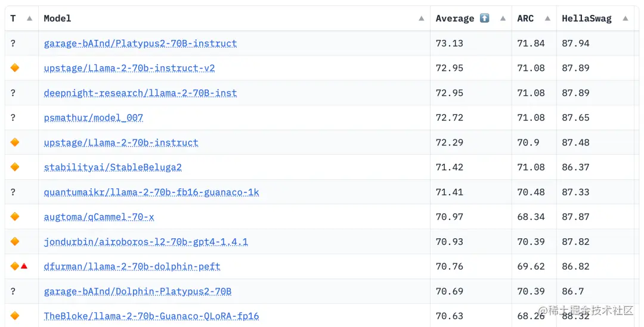Viewport: 644px width, 327px height.
Task: Click the T column header label
Action: (13, 18)
